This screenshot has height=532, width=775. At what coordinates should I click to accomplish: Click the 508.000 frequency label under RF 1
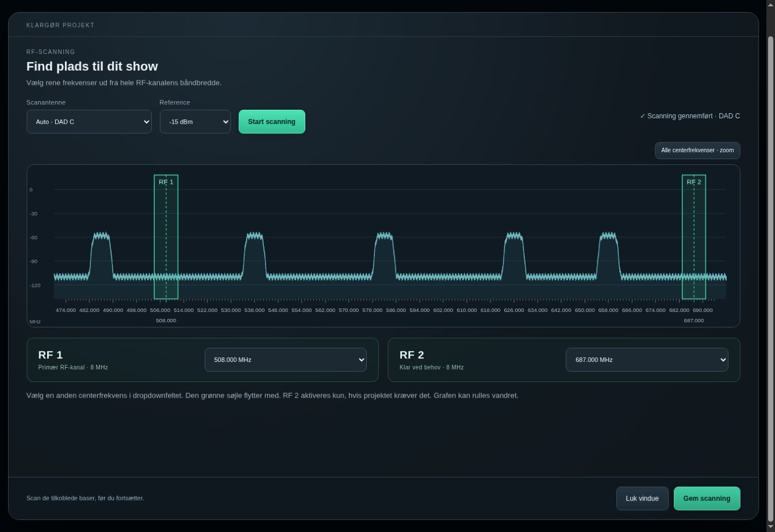[166, 321]
